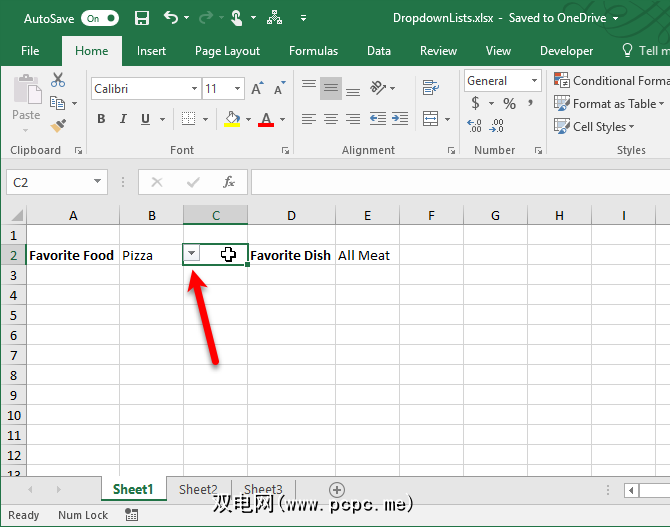The width and height of the screenshot is (670, 527).
Task: Click the Cut scissors icon
Action: tap(58, 81)
